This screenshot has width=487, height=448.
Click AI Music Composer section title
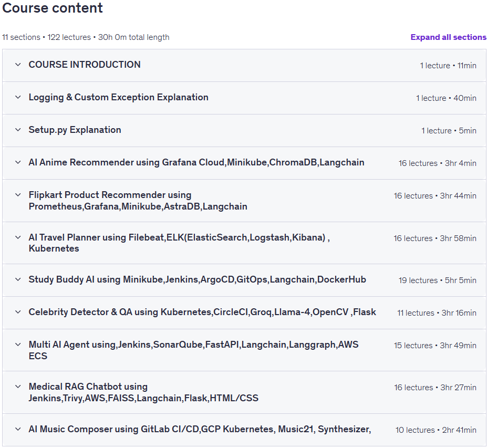pos(200,430)
